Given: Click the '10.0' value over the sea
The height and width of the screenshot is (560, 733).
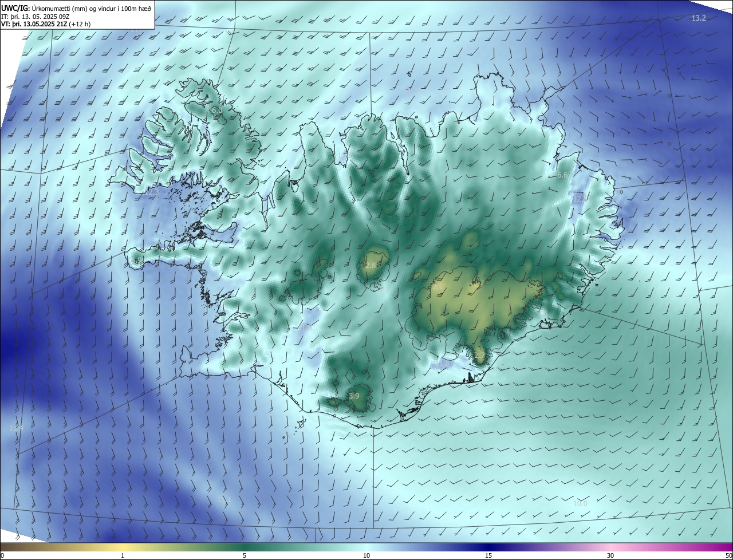Looking at the screenshot, I should tap(580, 504).
